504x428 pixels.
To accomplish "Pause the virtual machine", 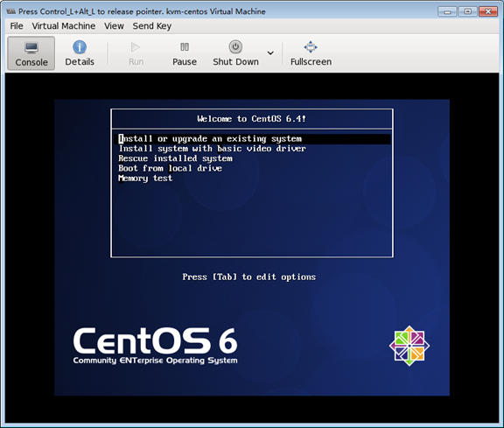I will pos(185,53).
